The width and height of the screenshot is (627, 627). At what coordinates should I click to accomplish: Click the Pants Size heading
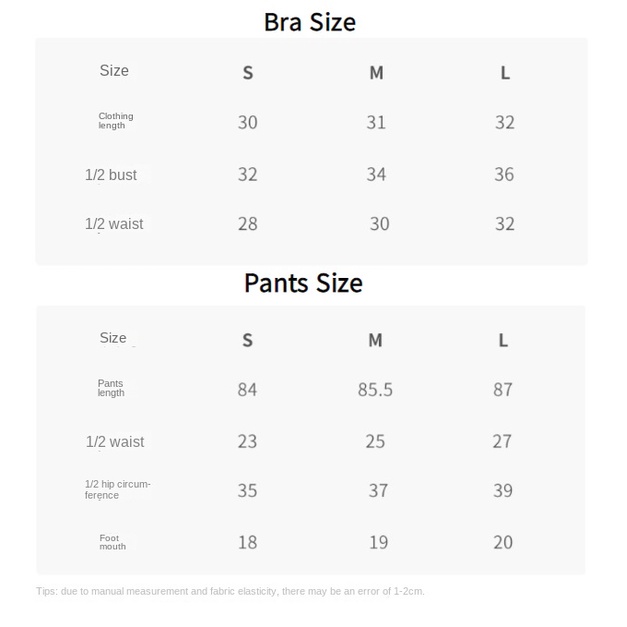303,283
